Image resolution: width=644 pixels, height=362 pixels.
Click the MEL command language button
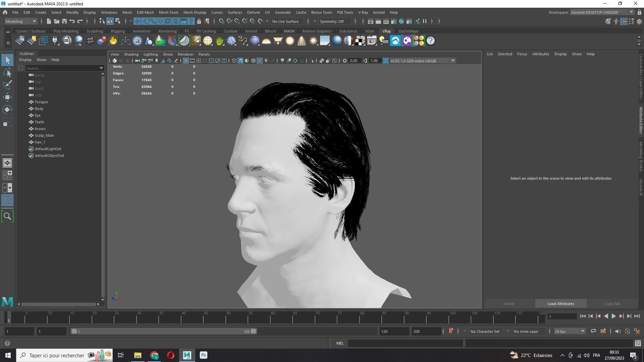tap(340, 343)
